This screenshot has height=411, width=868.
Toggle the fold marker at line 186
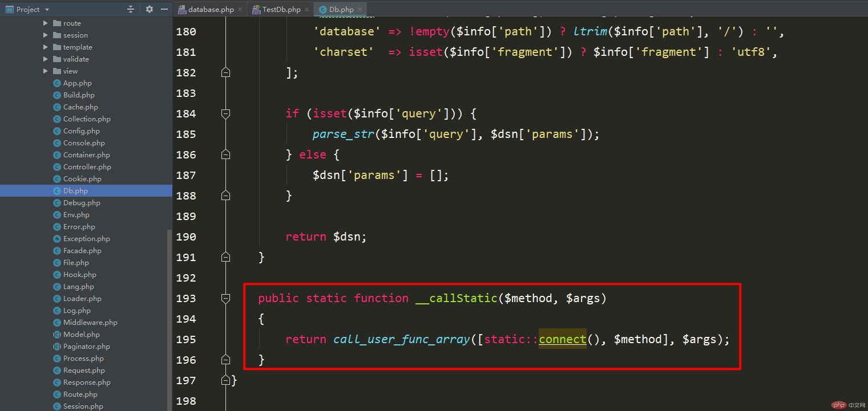225,154
